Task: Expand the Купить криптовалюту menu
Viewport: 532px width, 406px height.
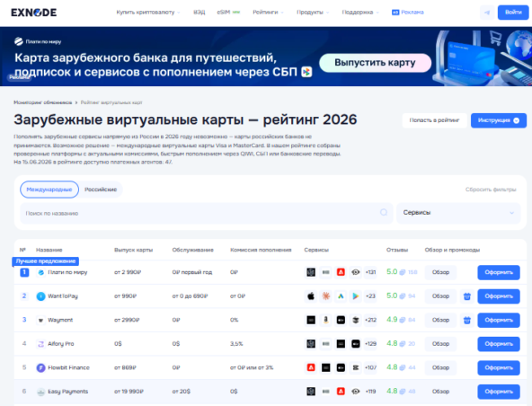Action: point(148,13)
